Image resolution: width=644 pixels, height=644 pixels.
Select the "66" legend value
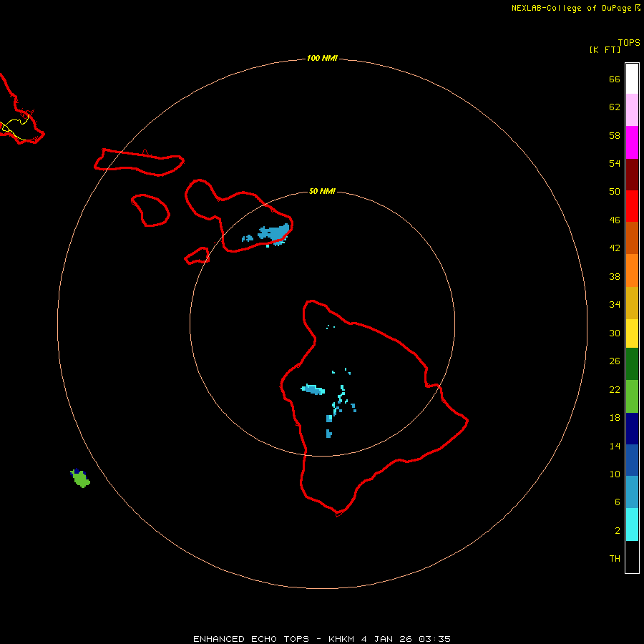[615, 79]
